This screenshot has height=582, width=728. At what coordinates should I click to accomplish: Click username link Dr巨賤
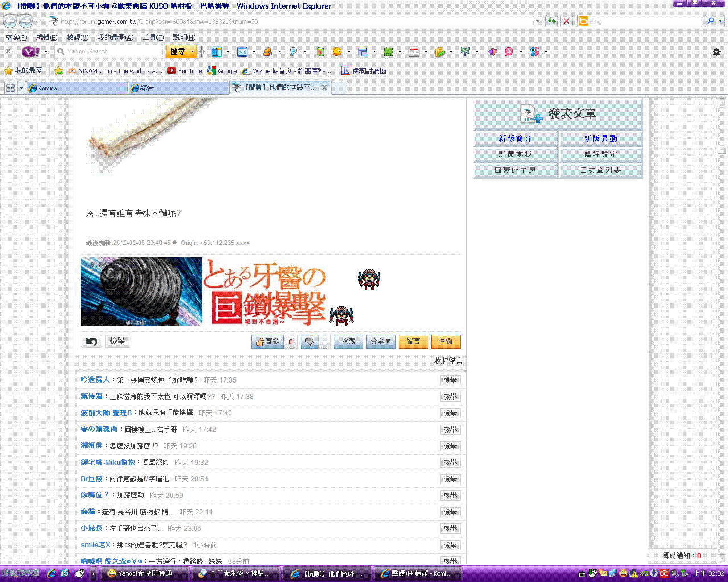click(x=92, y=479)
